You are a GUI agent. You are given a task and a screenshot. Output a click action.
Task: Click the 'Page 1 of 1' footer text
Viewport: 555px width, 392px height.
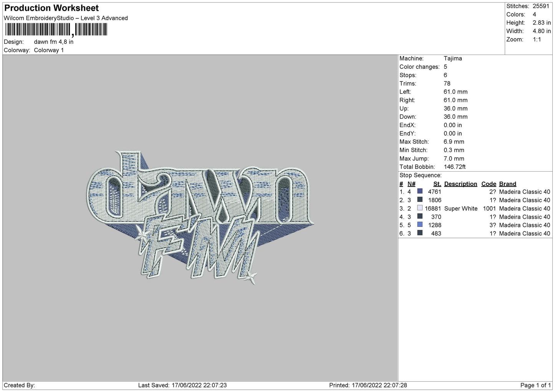[x=535, y=385]
